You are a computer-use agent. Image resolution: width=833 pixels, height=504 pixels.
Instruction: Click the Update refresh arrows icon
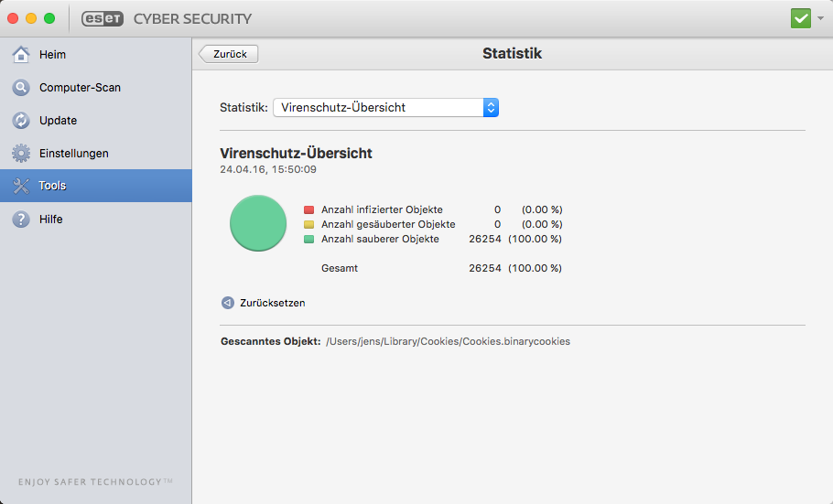click(x=21, y=121)
